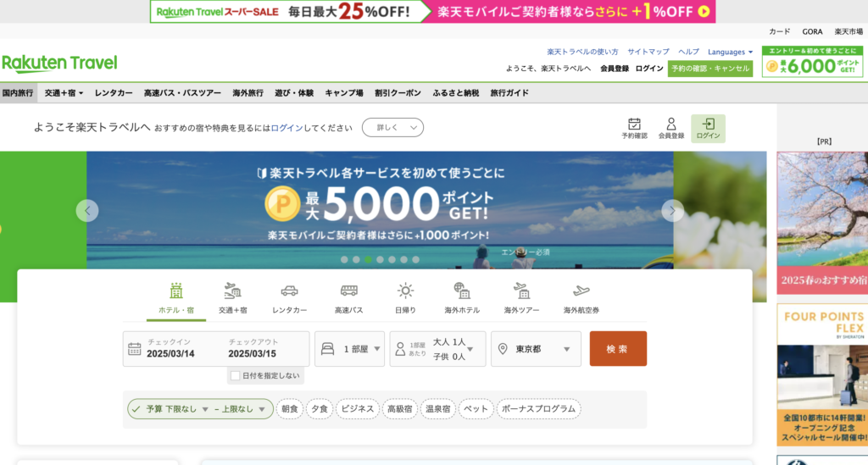
Task: Open the 旅行ガイド menu item
Action: point(509,93)
